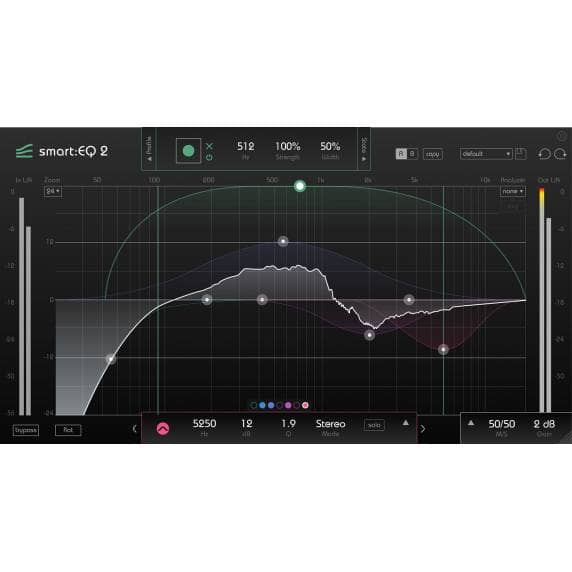Viewport: 572px width, 572px height.
Task: Open the Zoom 24 dropdown
Action: (53, 191)
